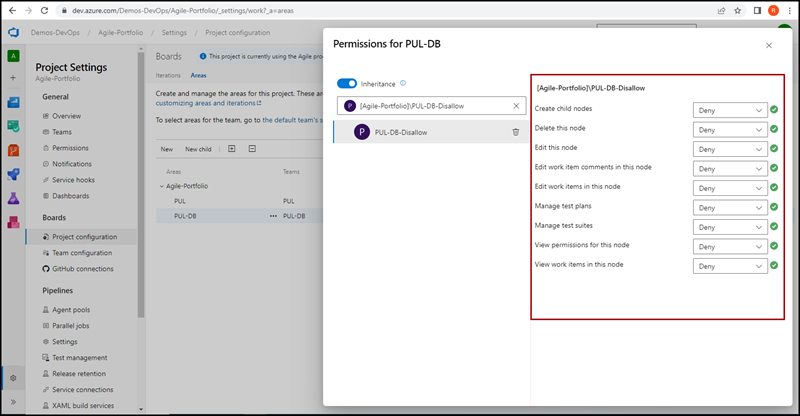Viewport: 800px width, 416px height.
Task: Clear the identity search with X icon
Action: (x=516, y=106)
